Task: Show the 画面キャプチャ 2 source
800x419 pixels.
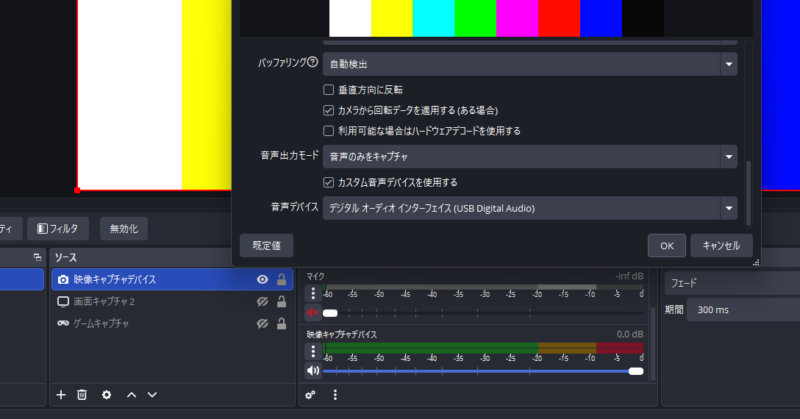Action: pos(262,302)
